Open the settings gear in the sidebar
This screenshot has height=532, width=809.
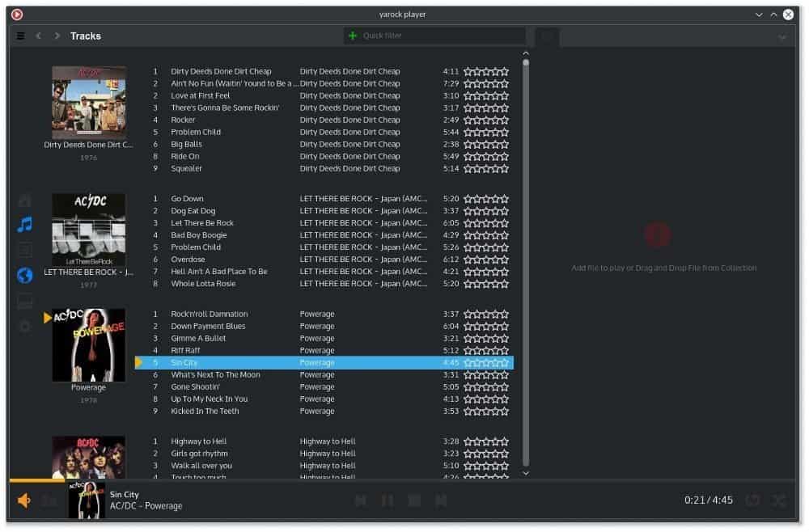25,326
